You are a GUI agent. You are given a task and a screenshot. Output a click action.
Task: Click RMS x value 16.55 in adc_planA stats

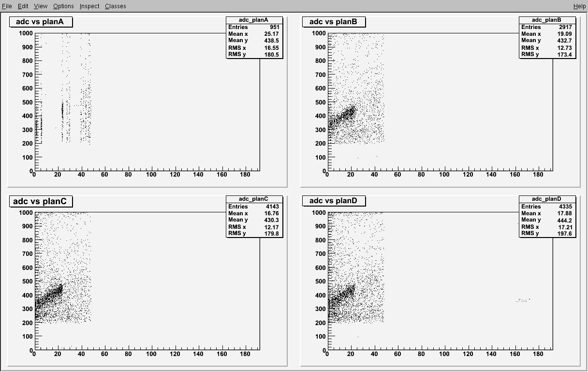(x=272, y=48)
